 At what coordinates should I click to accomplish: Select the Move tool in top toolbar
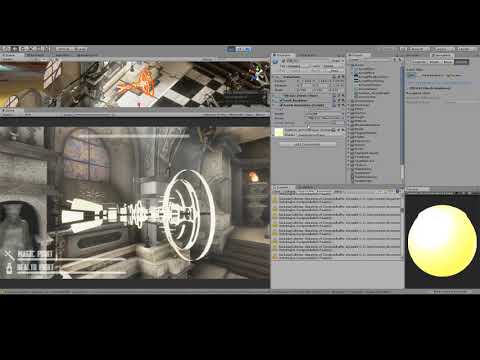click(x=15, y=49)
